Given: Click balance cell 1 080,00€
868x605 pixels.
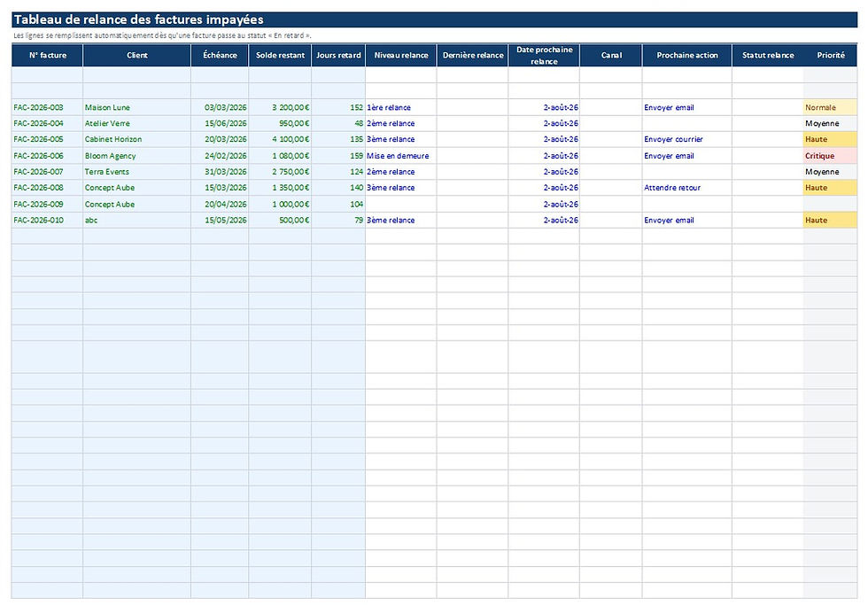Looking at the screenshot, I should [280, 156].
